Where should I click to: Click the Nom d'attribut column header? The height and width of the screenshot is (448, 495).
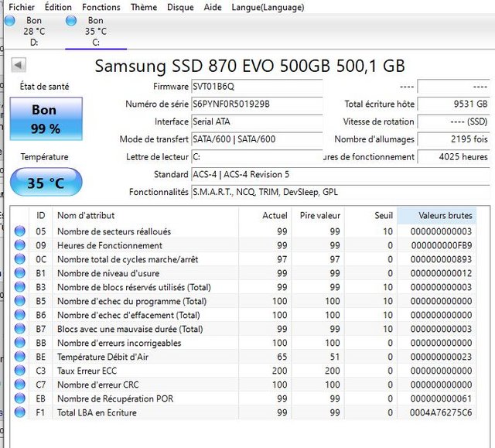[x=145, y=216]
